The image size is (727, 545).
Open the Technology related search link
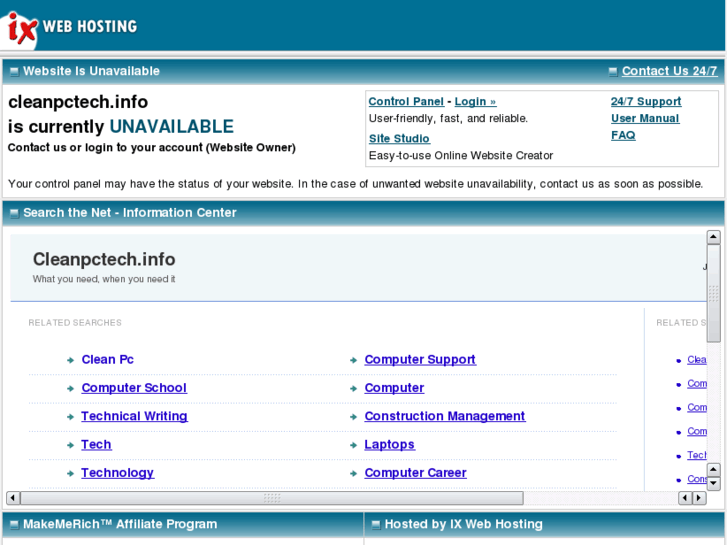118,473
